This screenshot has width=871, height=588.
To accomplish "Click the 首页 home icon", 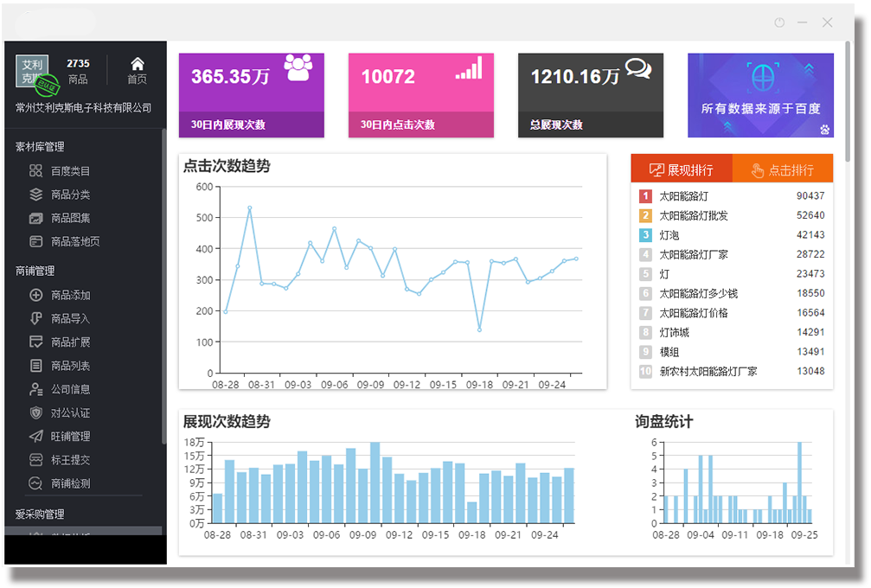I will [x=137, y=64].
